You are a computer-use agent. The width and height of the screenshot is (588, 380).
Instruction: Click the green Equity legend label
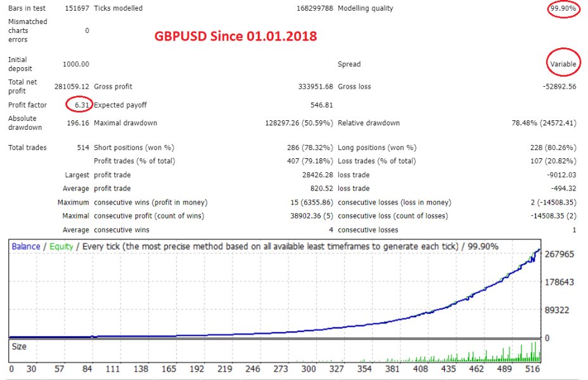(61, 246)
